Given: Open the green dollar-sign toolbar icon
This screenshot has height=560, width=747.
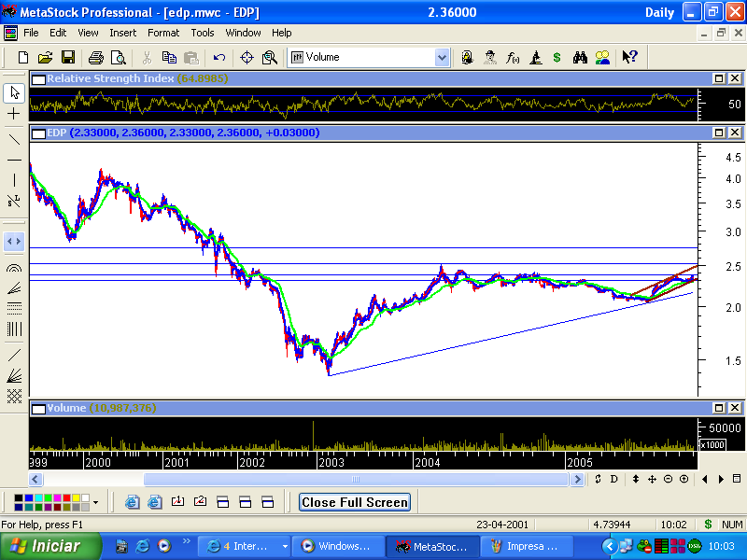Looking at the screenshot, I should point(557,58).
